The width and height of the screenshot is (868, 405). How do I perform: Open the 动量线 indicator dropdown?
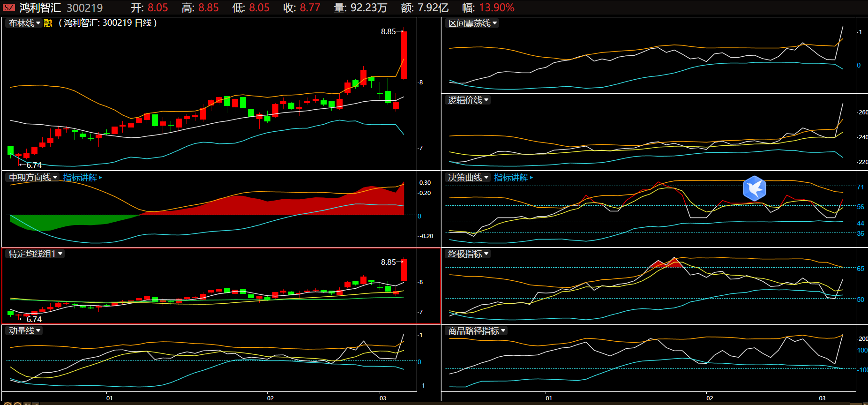coord(24,331)
